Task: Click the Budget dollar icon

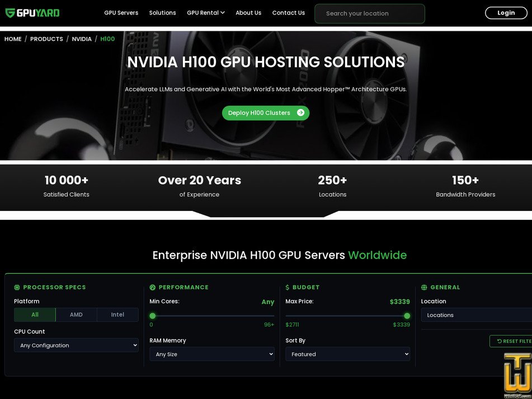Action: [x=288, y=288]
